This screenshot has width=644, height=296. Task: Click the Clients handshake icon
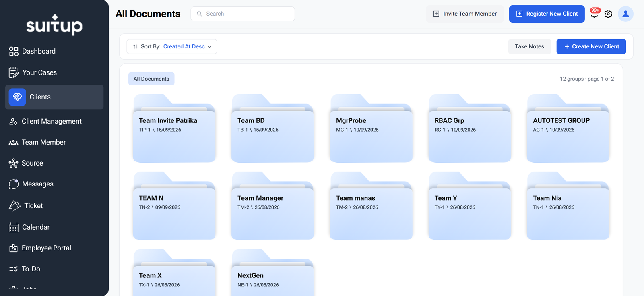pos(17,97)
